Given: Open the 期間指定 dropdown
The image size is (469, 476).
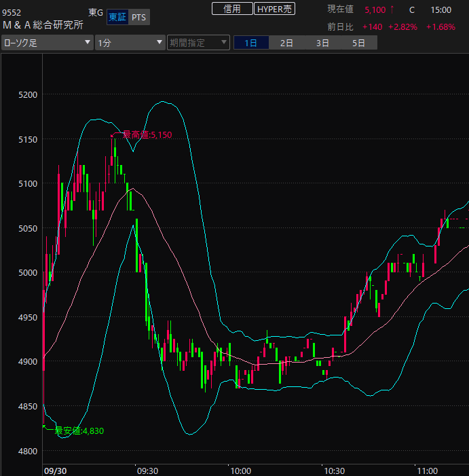Looking at the screenshot, I should (x=198, y=43).
